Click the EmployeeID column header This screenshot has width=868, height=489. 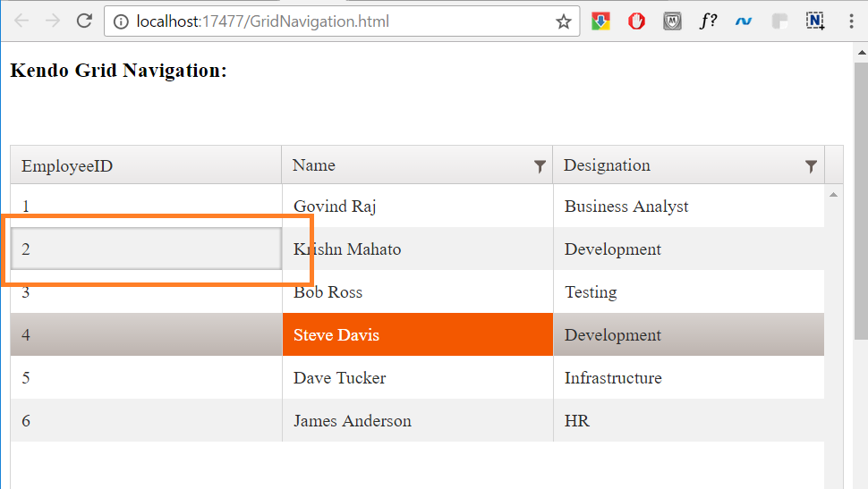tap(67, 165)
